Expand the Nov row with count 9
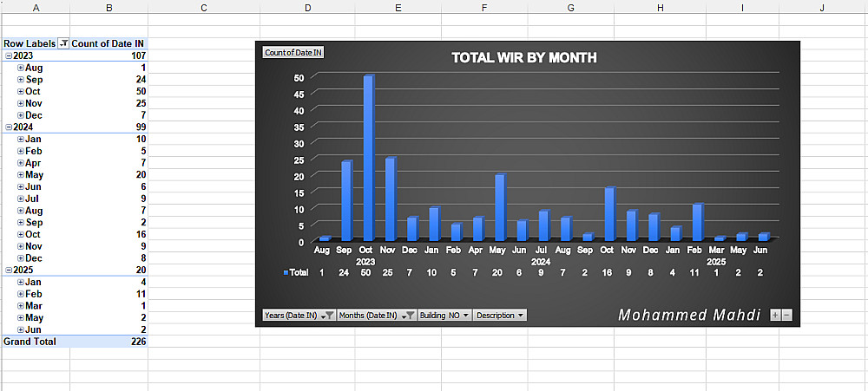Image resolution: width=868 pixels, height=391 pixels. [21, 247]
